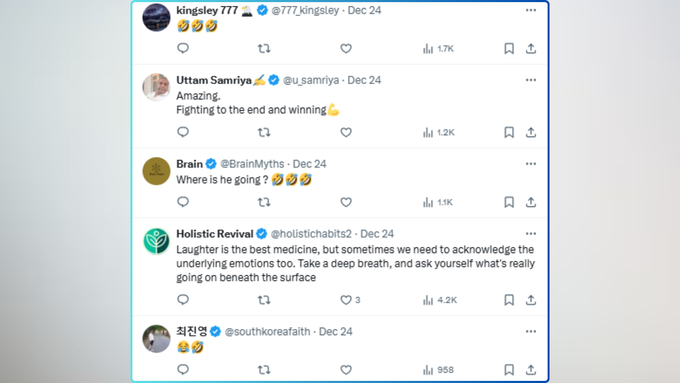Screen dimensions: 680x383
Task: Repost the @southkoreafaith tweet
Action: [264, 370]
